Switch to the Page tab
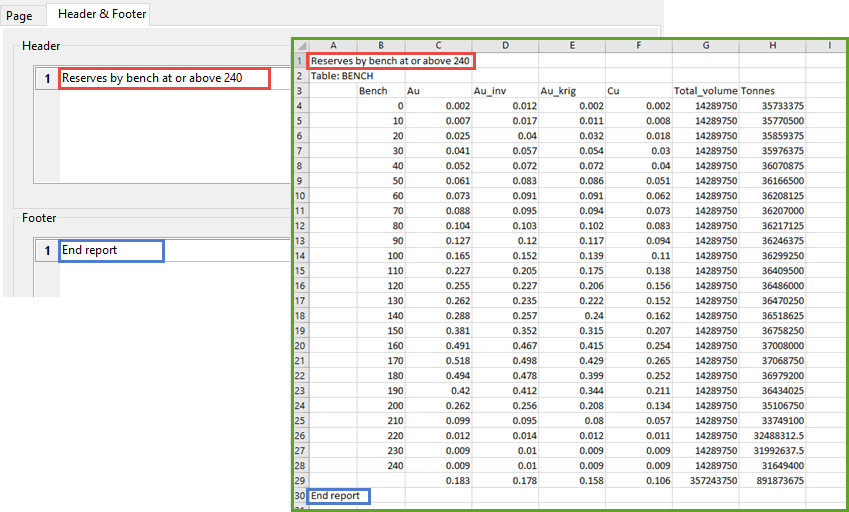 [20, 15]
